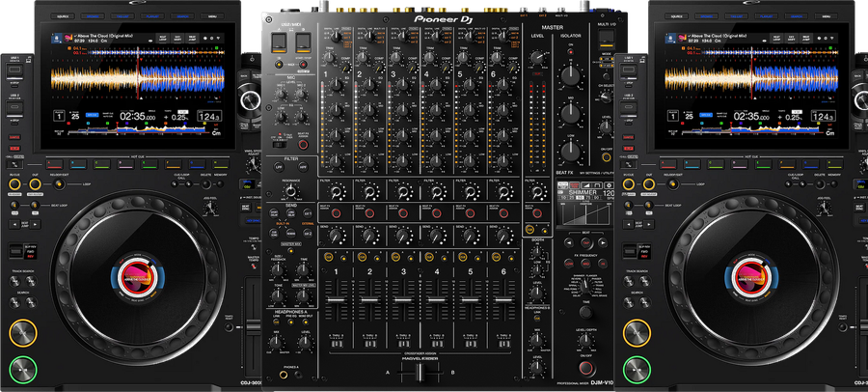This screenshot has height=392, width=868.
Task: Tap the 02:35 time readout on right deck screen
Action: pyautogui.click(x=751, y=117)
